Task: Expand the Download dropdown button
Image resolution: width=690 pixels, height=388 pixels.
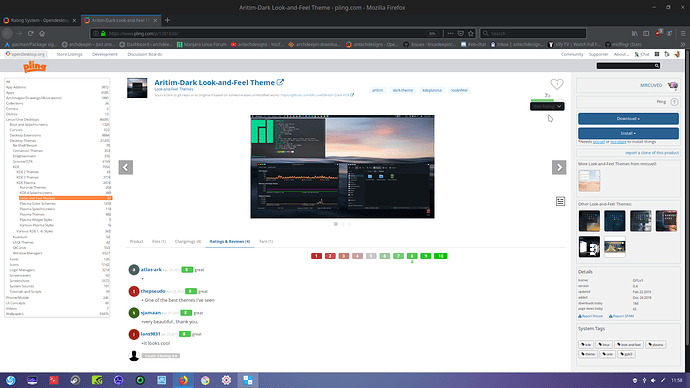Action: click(x=628, y=118)
